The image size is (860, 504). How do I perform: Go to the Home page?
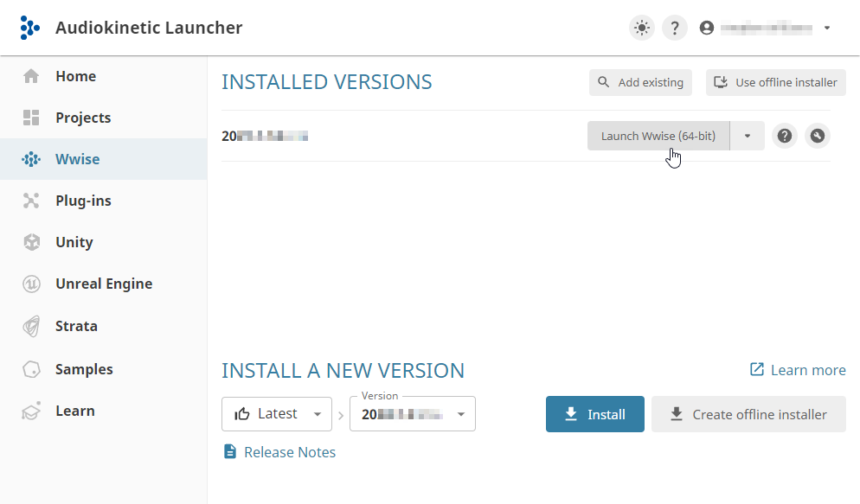pos(75,76)
